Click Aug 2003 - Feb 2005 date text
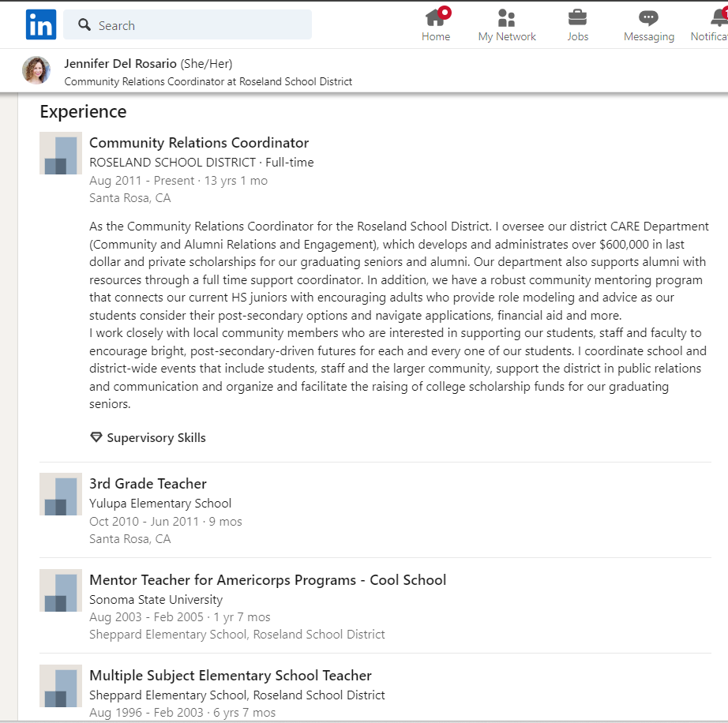The width and height of the screenshot is (728, 723). pos(146,617)
